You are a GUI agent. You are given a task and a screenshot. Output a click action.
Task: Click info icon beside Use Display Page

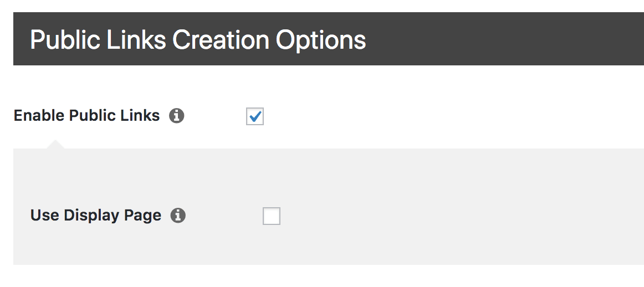point(178,216)
